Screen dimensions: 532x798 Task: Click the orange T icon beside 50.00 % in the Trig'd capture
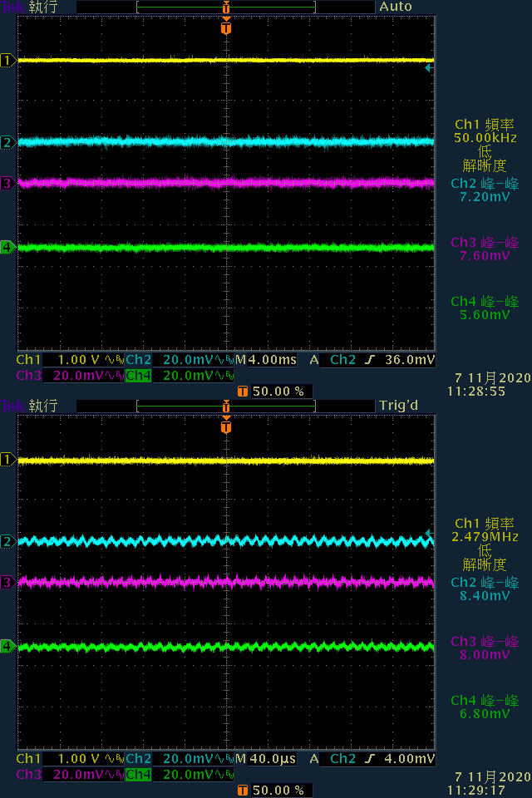click(243, 791)
